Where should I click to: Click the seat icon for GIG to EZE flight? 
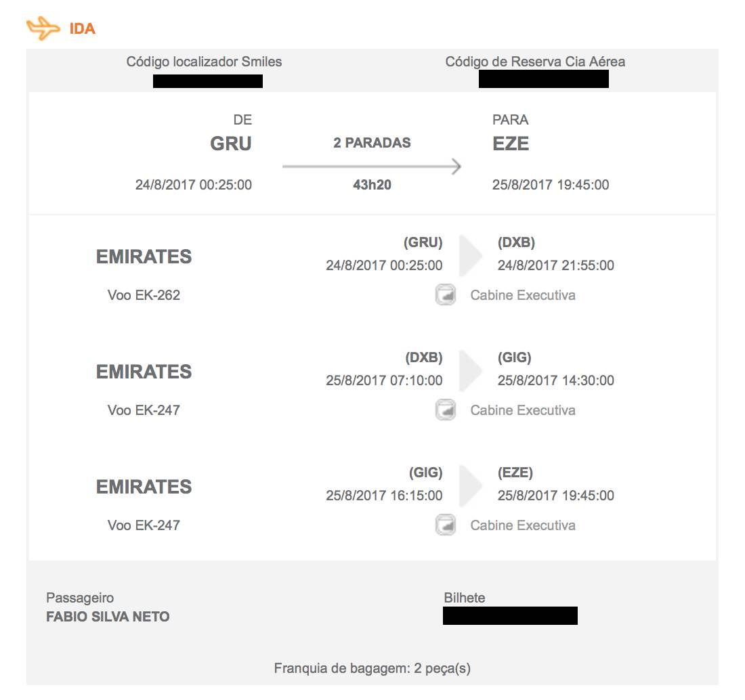(446, 525)
